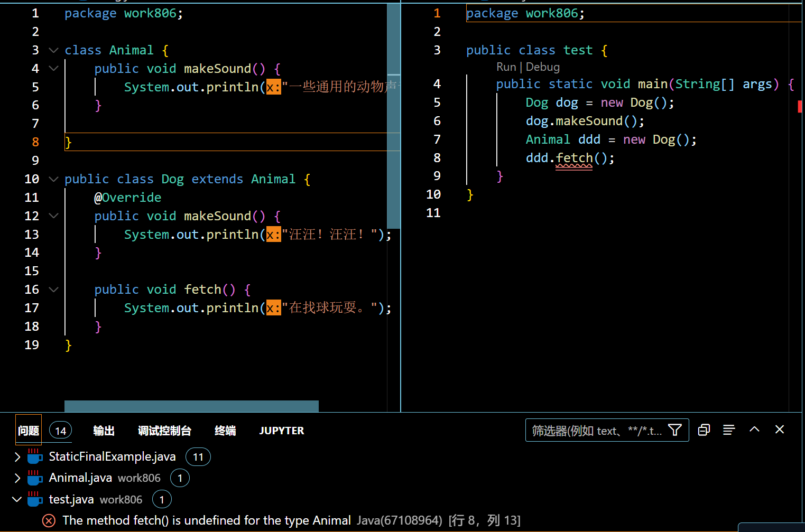Click the left editor horizontal scrollbar

click(191, 406)
